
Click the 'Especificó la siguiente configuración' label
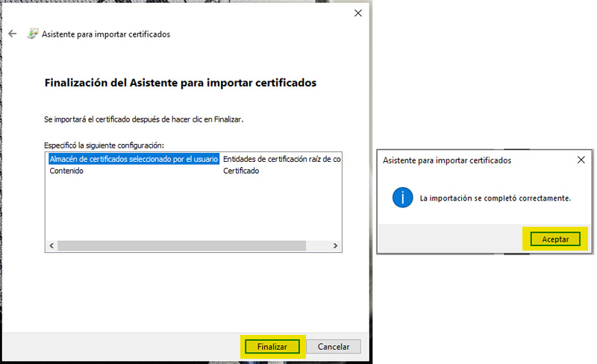pos(104,145)
